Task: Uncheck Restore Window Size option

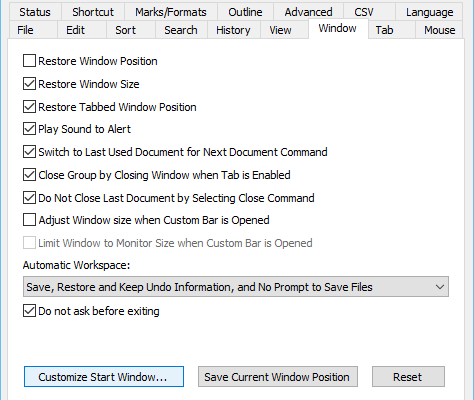Action: [29, 84]
